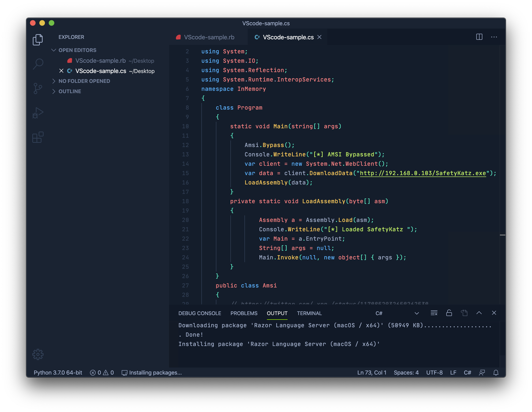Toggle the Explorer view icon
Viewport: 532px width, 412px height.
(x=38, y=40)
